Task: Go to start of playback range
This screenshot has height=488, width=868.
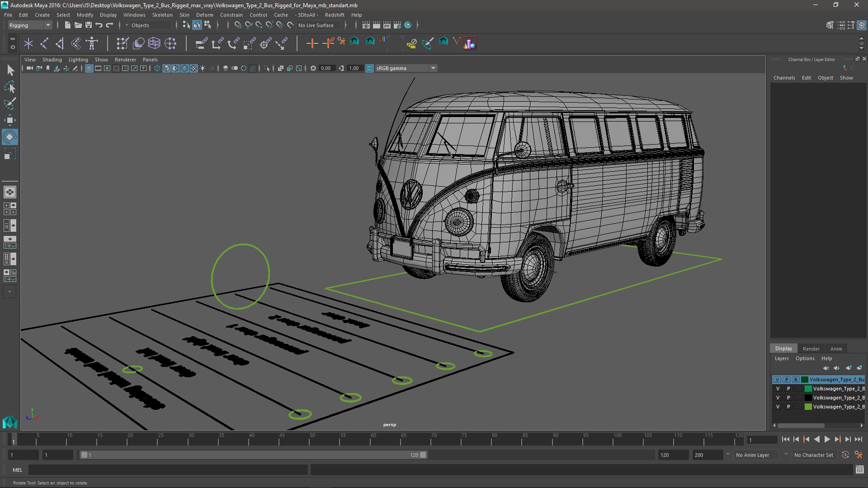Action: [785, 439]
